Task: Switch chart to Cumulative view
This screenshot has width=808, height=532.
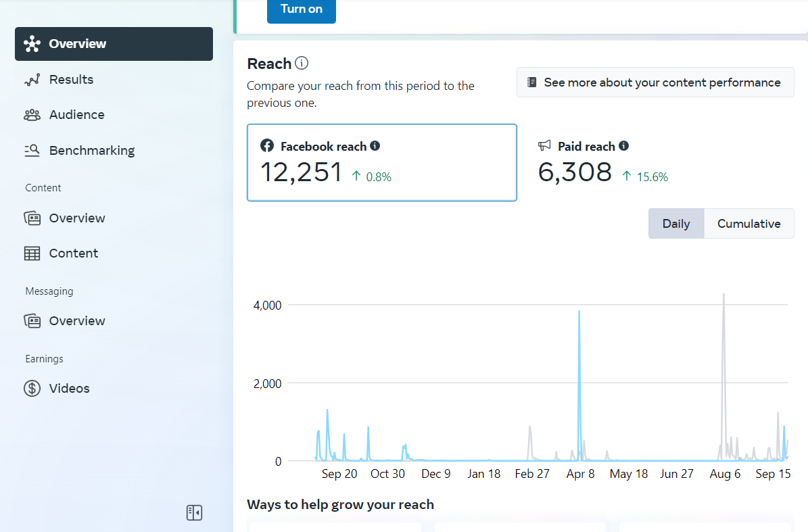Action: [x=748, y=224]
